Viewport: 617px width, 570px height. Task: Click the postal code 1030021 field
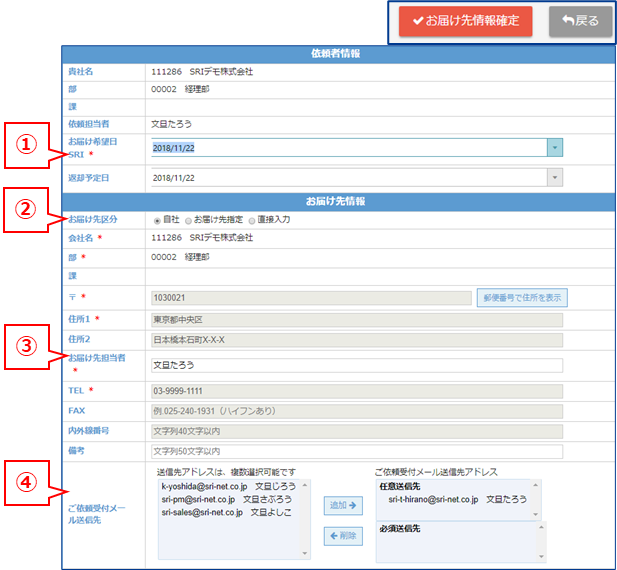point(310,298)
